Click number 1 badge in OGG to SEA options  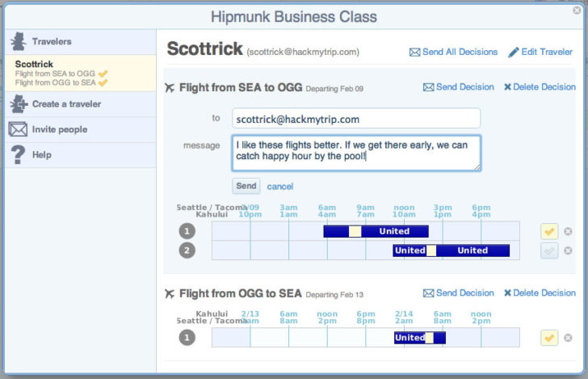point(187,337)
